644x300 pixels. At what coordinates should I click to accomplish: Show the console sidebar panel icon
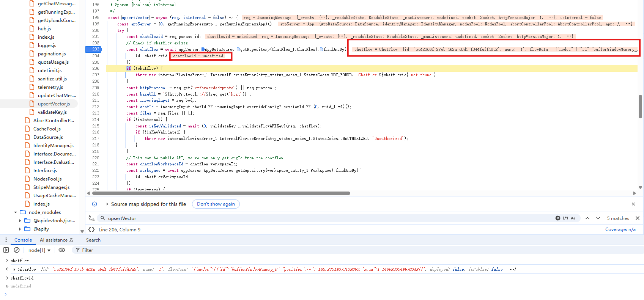(6, 250)
